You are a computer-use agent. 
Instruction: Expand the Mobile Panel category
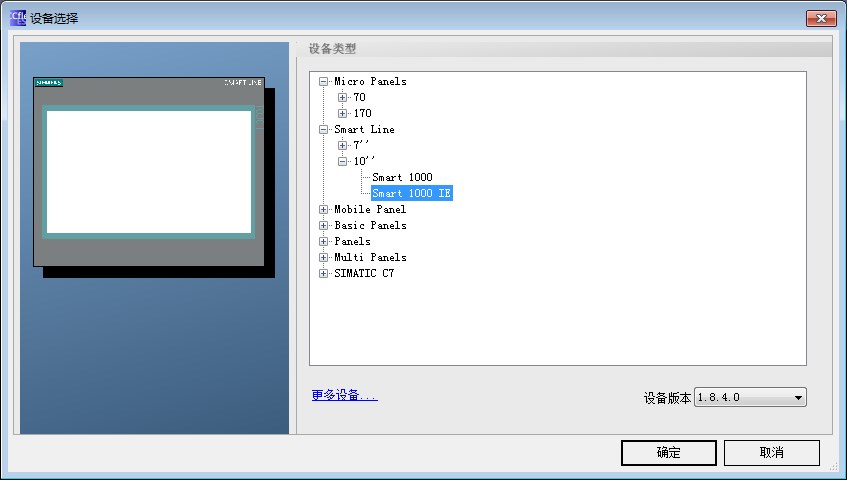(x=323, y=210)
